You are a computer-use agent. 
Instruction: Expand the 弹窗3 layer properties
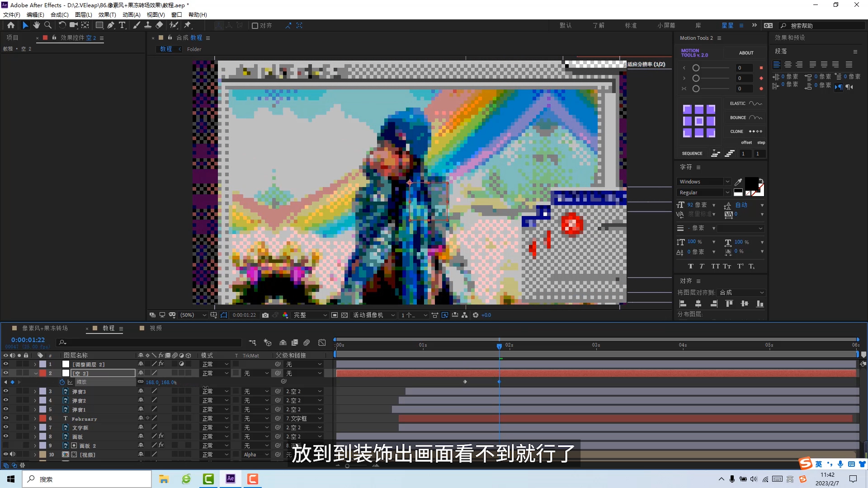(x=35, y=391)
